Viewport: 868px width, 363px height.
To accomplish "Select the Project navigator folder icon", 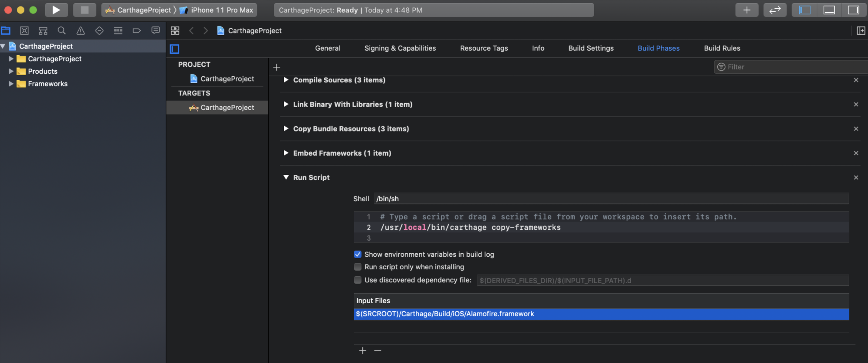I will pyautogui.click(x=6, y=30).
